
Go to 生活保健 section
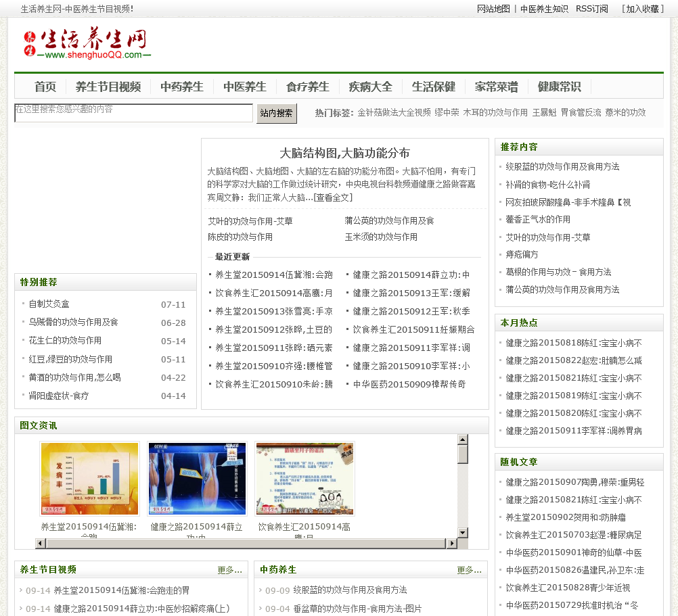434,87
